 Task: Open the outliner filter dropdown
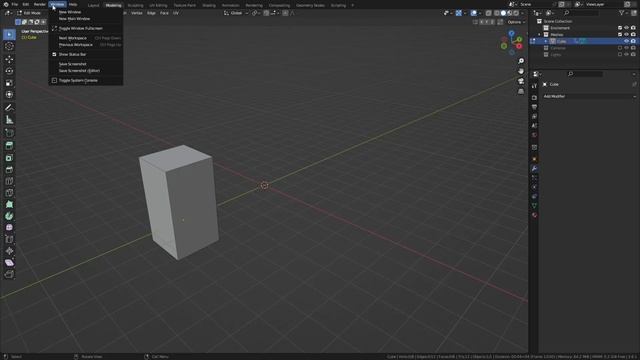tap(623, 13)
